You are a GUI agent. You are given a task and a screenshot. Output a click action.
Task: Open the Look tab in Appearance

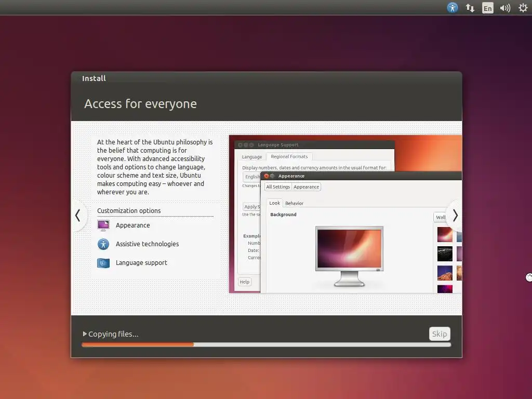(274, 203)
